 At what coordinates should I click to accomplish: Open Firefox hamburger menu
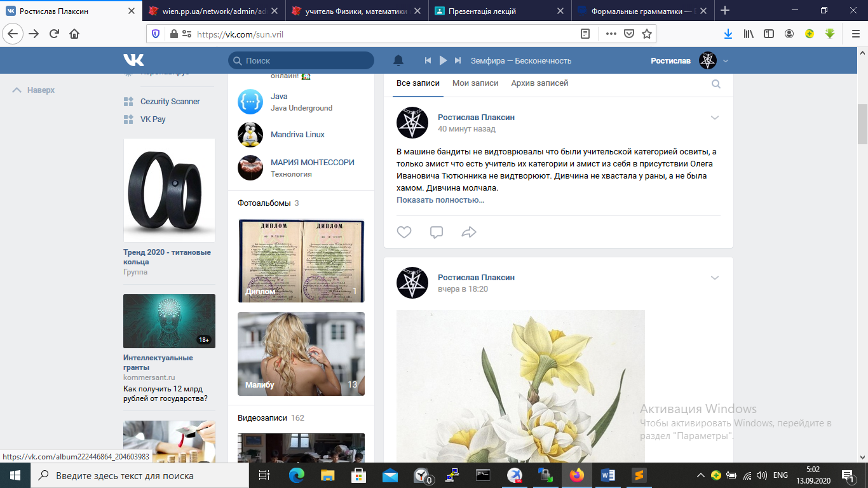[855, 34]
